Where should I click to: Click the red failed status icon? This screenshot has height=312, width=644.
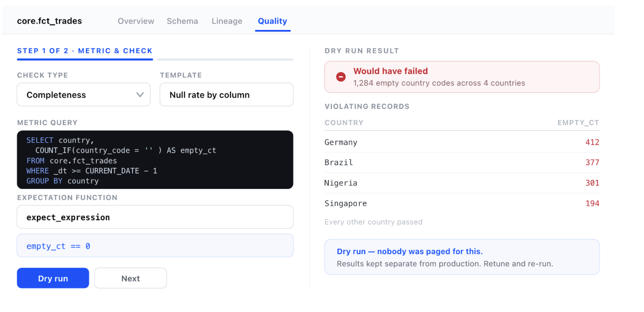click(x=341, y=77)
